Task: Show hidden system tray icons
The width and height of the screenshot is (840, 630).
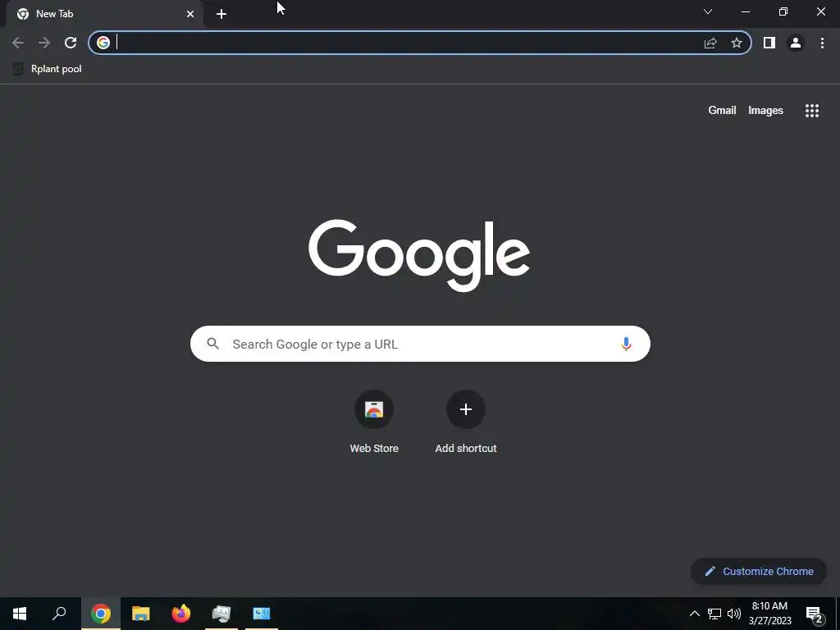Action: (x=694, y=614)
